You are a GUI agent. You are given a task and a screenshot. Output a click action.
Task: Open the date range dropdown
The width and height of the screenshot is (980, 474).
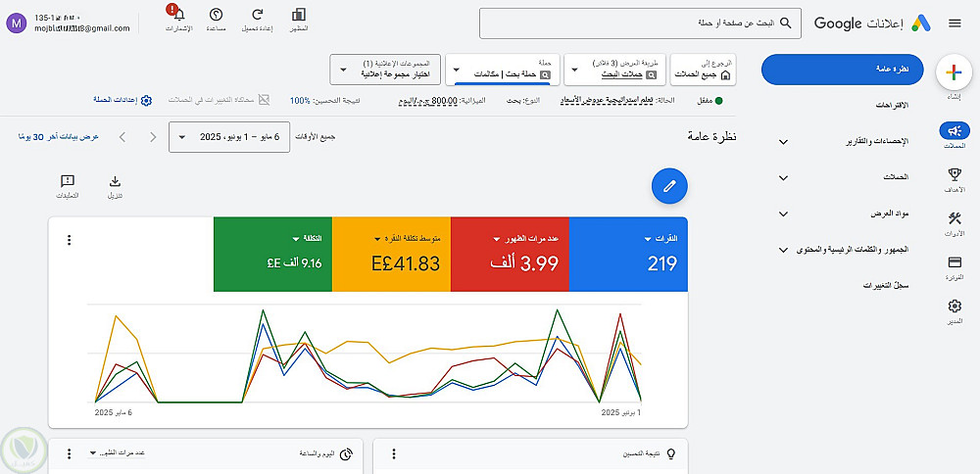tap(229, 137)
